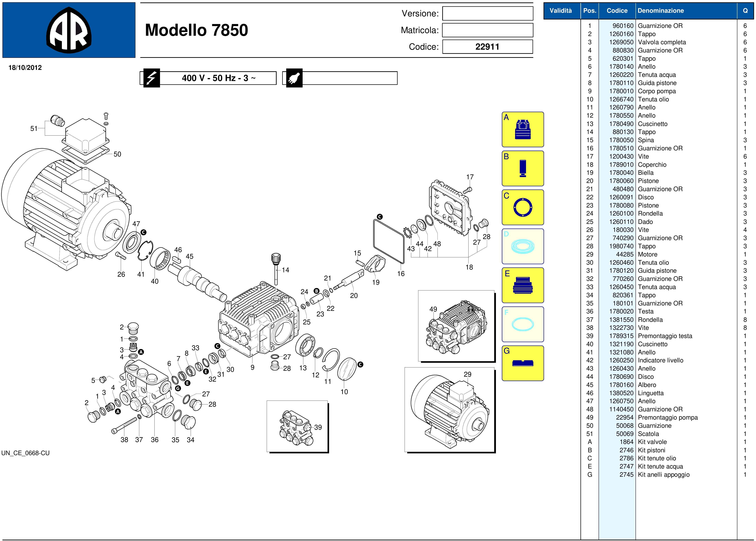Click the Kit pistoni icon B

point(522,168)
